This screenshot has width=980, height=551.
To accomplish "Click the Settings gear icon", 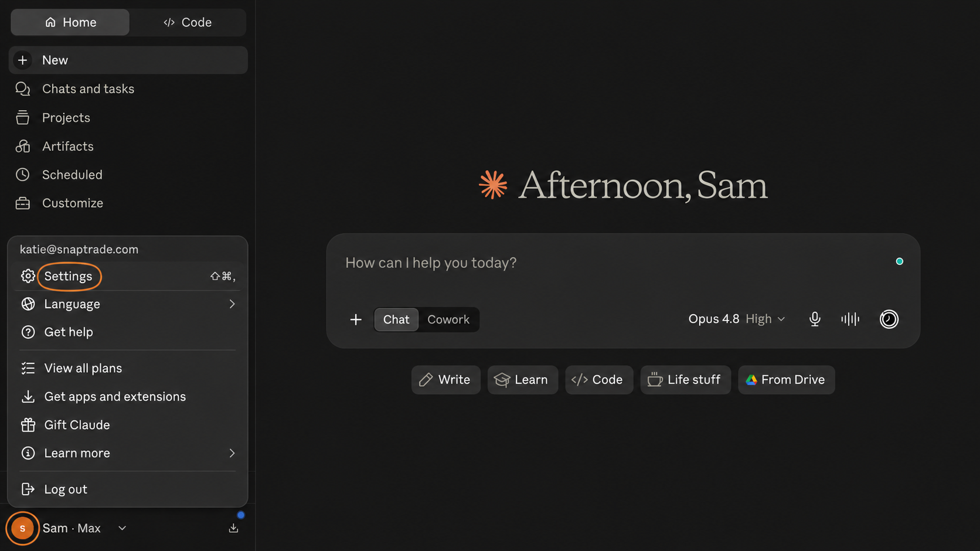I will coord(28,276).
